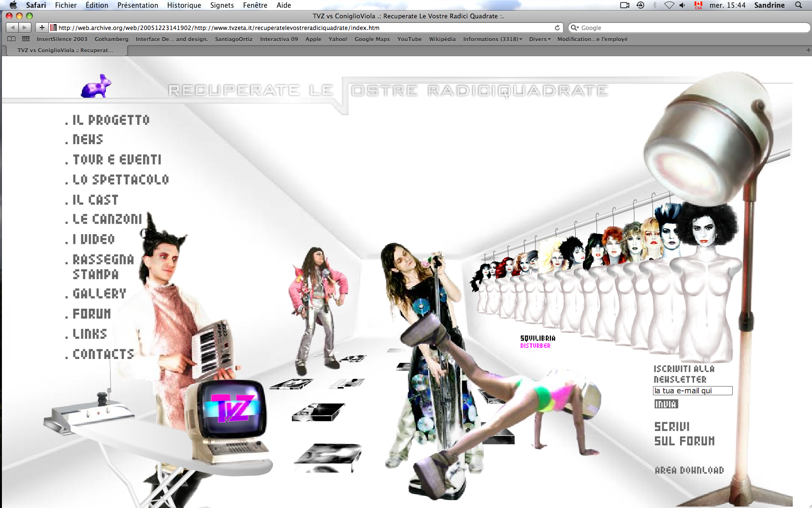This screenshot has height=508, width=812.
Task: Open the Aide menu
Action: (x=284, y=5)
